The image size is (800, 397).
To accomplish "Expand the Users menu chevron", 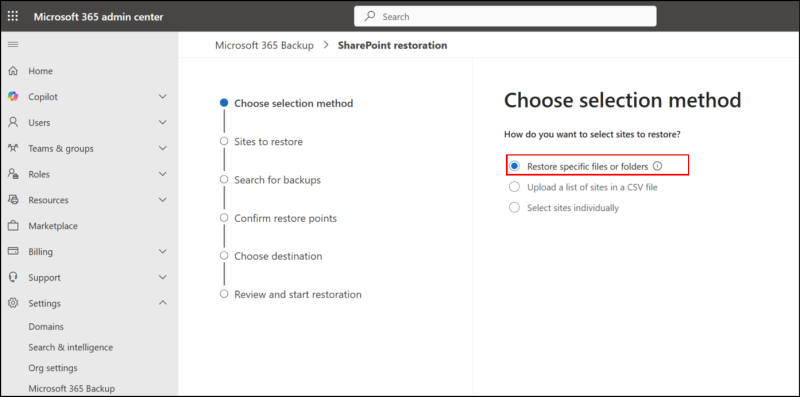I will [x=163, y=122].
